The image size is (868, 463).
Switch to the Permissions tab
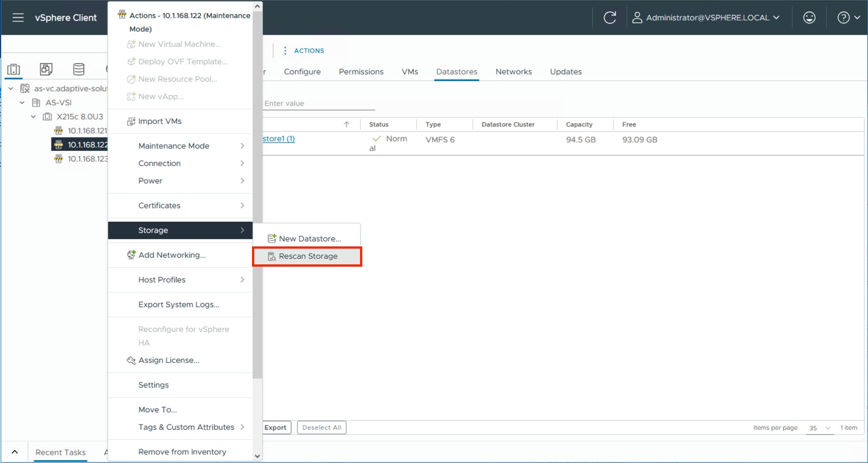point(361,71)
